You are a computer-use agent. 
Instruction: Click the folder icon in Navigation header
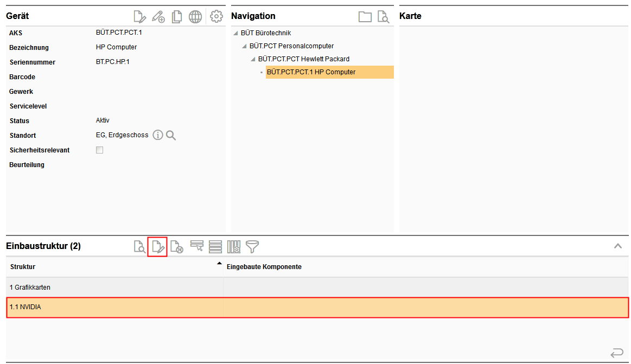[365, 17]
